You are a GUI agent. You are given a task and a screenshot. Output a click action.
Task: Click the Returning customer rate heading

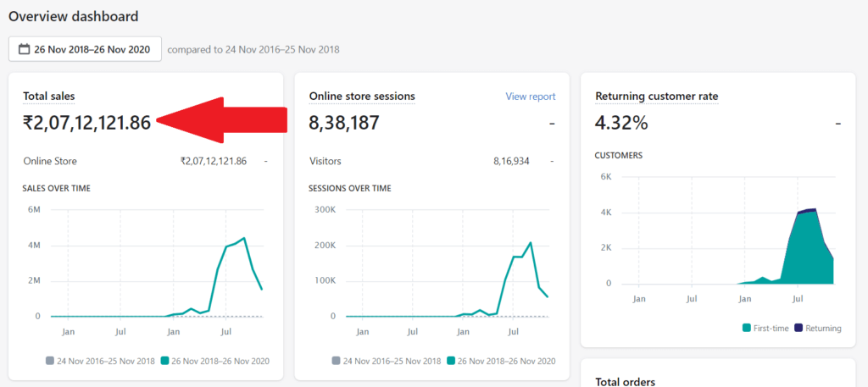pos(656,97)
